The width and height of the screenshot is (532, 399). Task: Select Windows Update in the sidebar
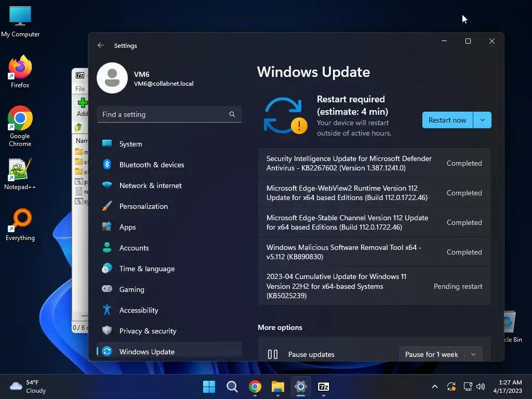tap(169, 352)
